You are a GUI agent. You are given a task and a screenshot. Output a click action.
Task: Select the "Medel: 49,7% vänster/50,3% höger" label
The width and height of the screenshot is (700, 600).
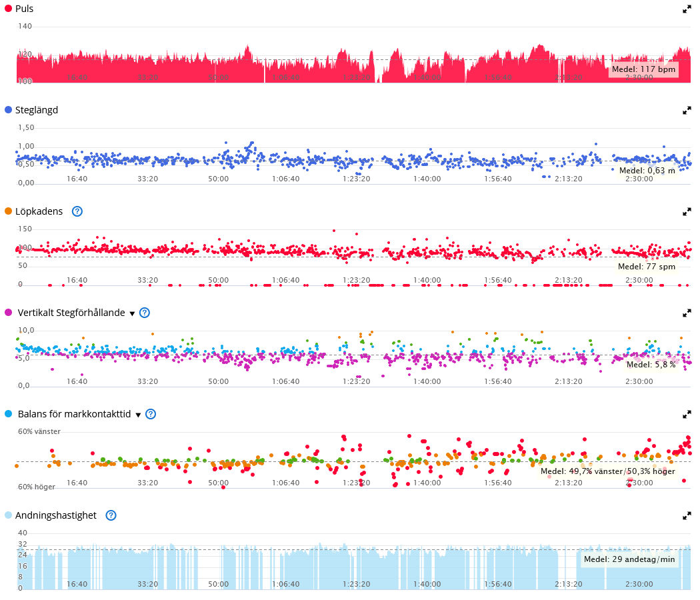[607, 471]
